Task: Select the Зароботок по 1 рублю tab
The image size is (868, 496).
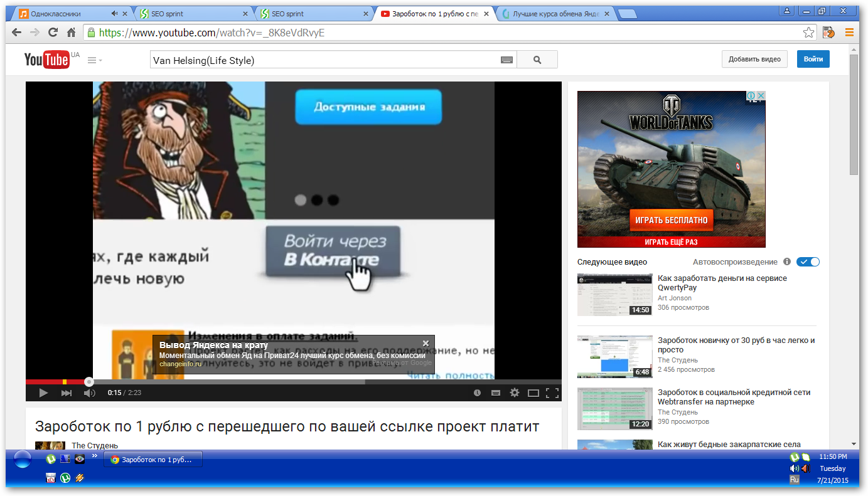Action: pos(434,14)
